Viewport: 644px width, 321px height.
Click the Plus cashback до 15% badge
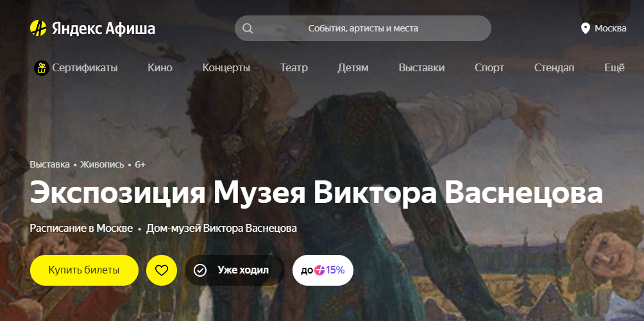click(323, 270)
